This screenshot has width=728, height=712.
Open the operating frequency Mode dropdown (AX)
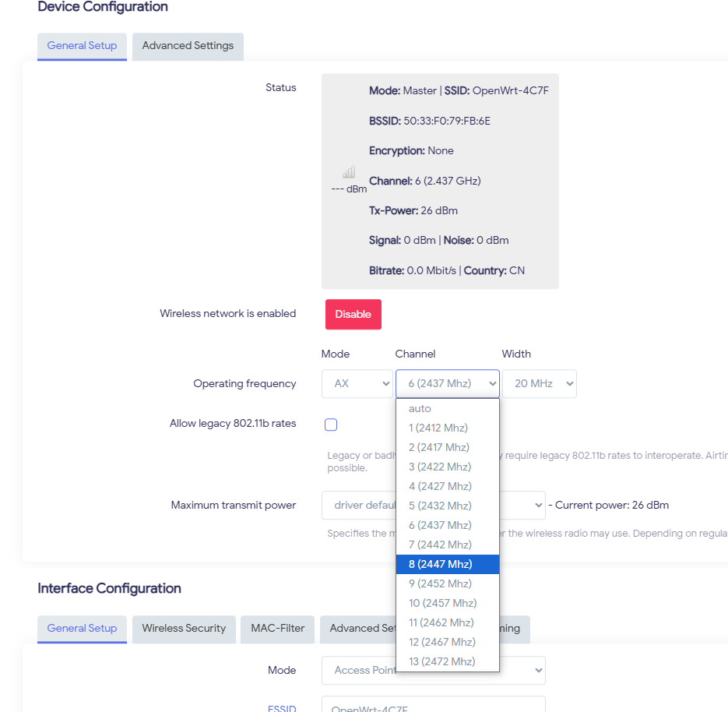pos(357,383)
